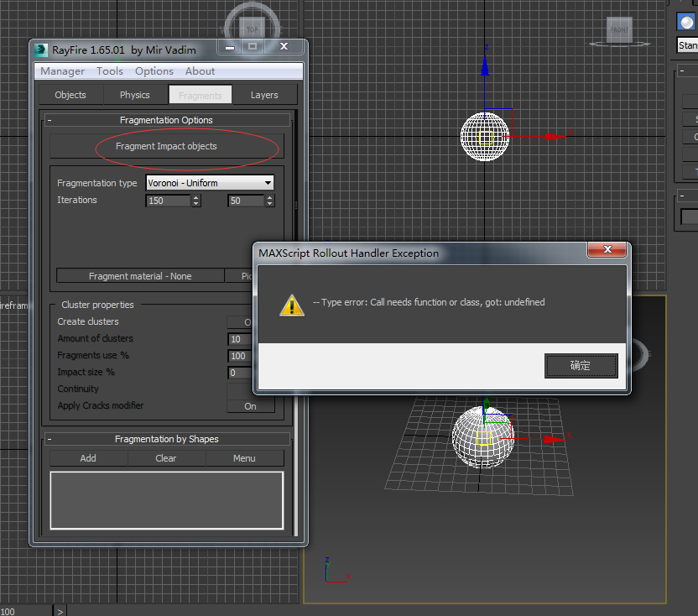Click the TOP ViewCube in viewport

pos(253,30)
